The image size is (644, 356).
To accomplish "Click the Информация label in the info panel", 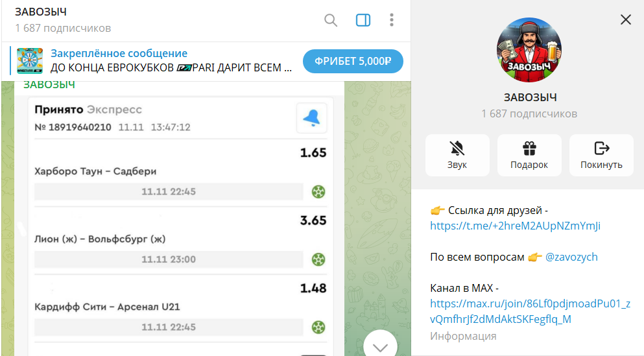I will (x=463, y=337).
